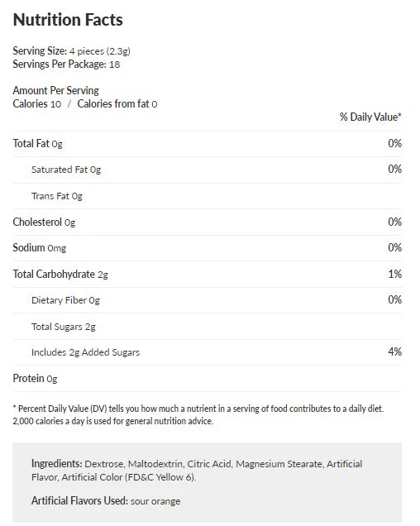The image size is (420, 526).
Task: Select the Total Carbohydrate 2g row
Action: pos(208,274)
